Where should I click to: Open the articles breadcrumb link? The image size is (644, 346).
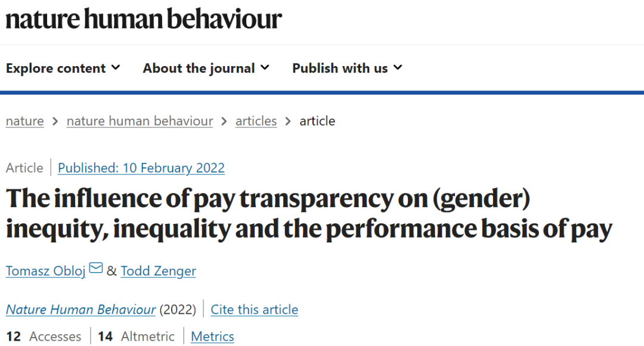click(256, 121)
